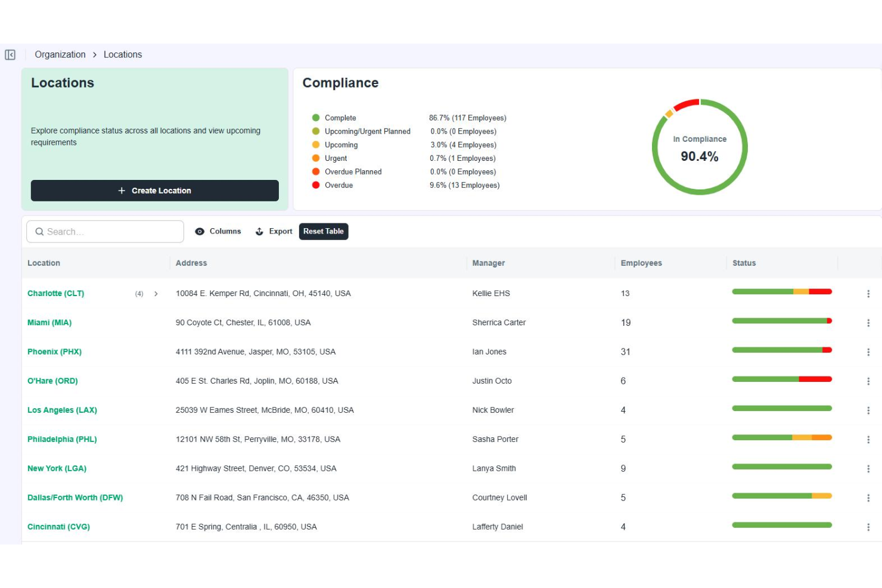Viewport: 882px width, 588px height.
Task: Open the Dallas/Forth Worth (DFW) location
Action: click(75, 497)
